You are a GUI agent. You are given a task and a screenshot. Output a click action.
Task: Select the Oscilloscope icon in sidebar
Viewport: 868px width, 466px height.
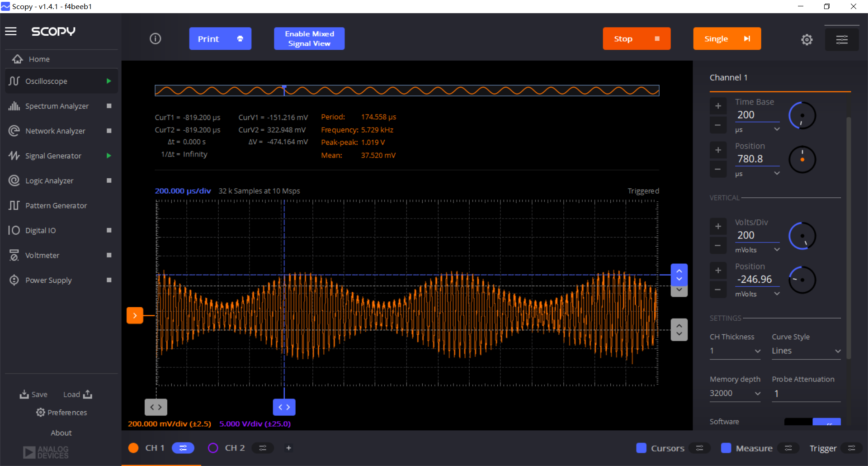click(x=14, y=81)
